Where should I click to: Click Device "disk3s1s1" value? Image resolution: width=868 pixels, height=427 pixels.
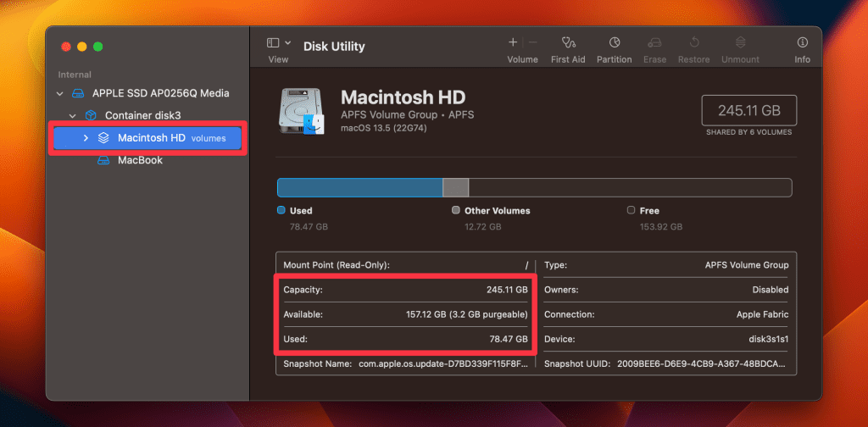(x=770, y=339)
